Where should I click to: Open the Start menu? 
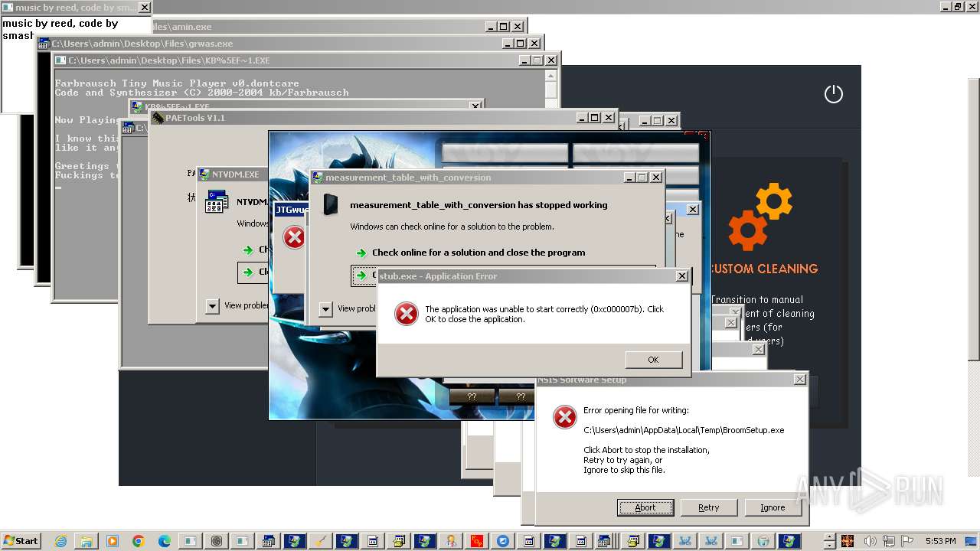click(x=21, y=541)
